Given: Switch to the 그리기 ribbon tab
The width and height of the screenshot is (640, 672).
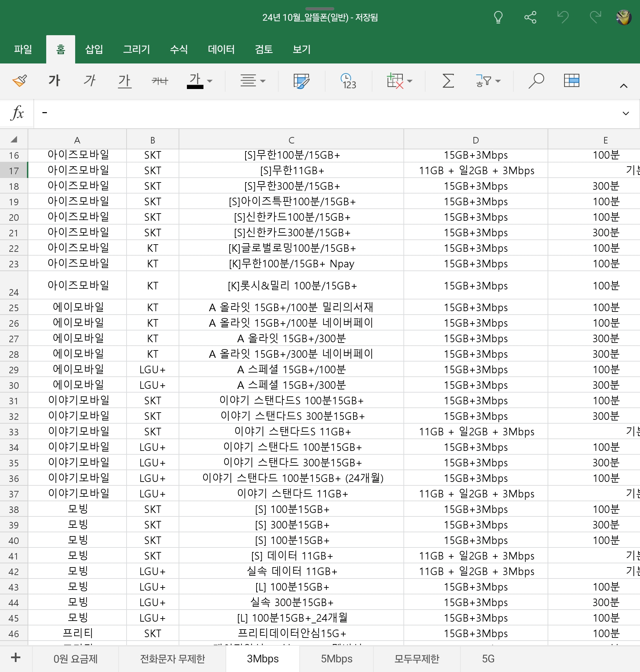Looking at the screenshot, I should (x=137, y=49).
